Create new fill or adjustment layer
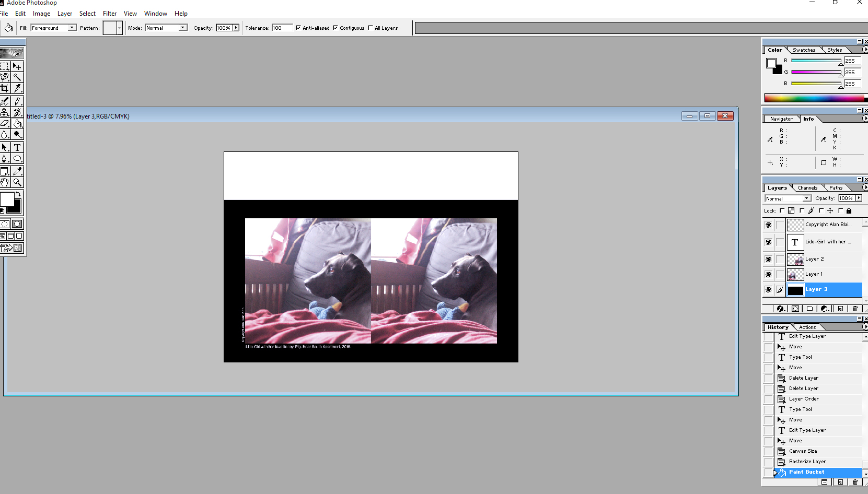 (825, 309)
